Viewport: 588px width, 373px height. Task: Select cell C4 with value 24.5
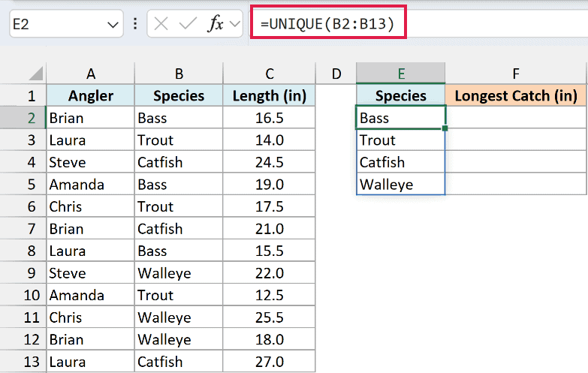pyautogui.click(x=270, y=162)
